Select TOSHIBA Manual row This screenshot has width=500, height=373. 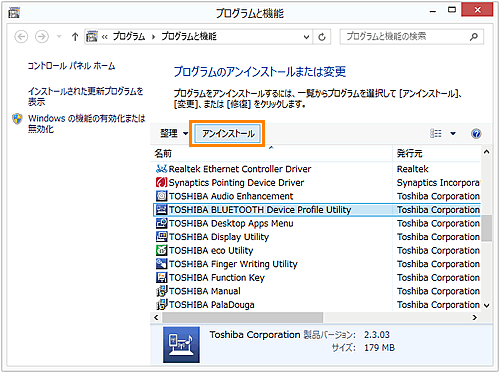tap(317, 291)
